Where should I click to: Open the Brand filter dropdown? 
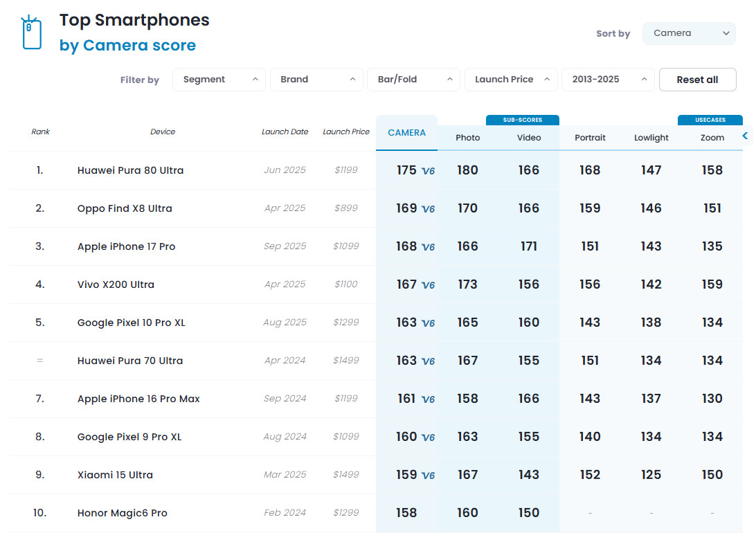pyautogui.click(x=316, y=80)
